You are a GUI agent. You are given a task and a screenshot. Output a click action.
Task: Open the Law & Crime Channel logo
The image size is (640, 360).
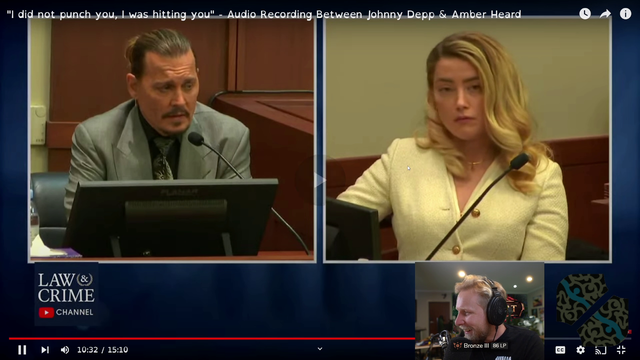pos(66,295)
